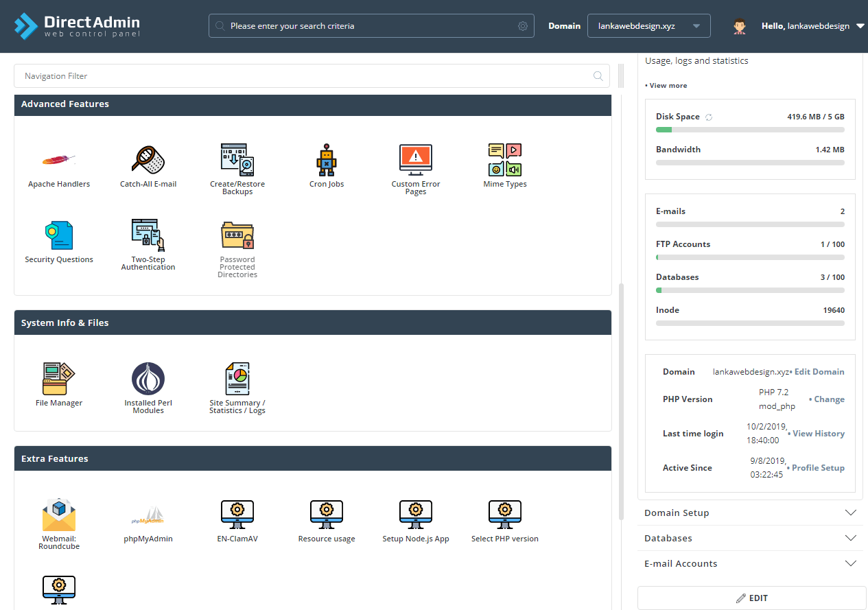Image resolution: width=868 pixels, height=610 pixels.
Task: Open the partially visible last Extra Features icon
Action: coord(59,590)
